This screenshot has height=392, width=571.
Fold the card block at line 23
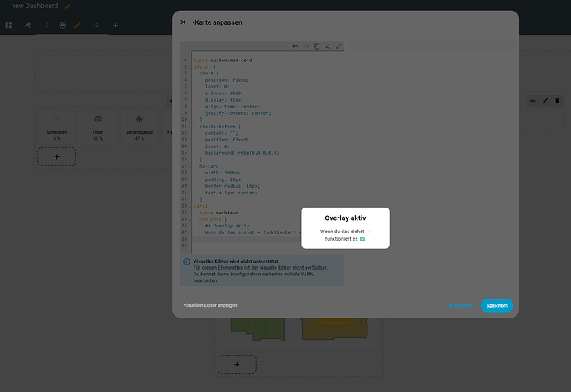(x=190, y=207)
